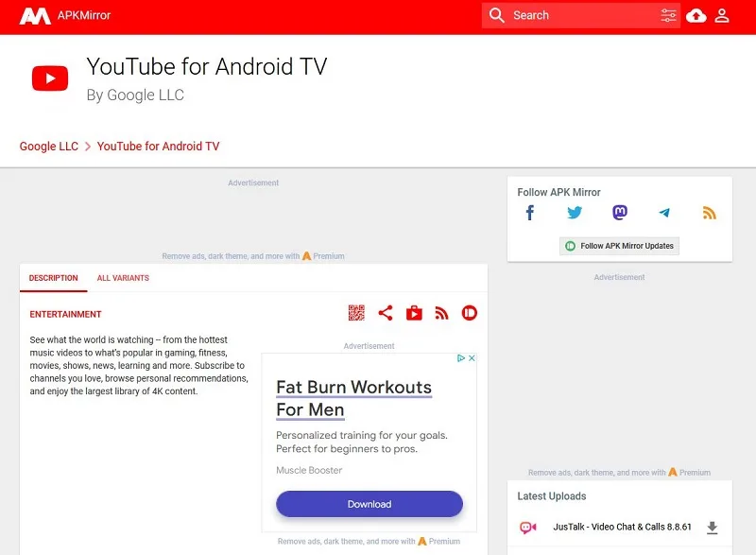The height and width of the screenshot is (555, 756).
Task: Open APK Mirror's Facebook page icon
Action: coord(530,213)
